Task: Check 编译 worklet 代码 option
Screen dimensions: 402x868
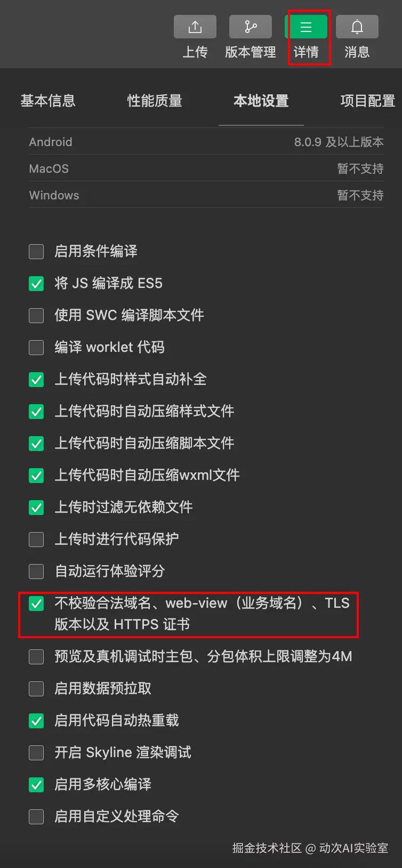Action: pos(36,347)
